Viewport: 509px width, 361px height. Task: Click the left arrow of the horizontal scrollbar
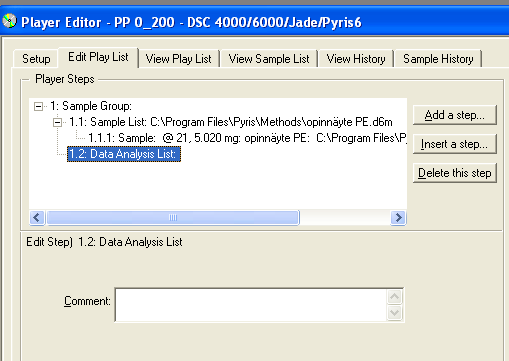point(37,217)
